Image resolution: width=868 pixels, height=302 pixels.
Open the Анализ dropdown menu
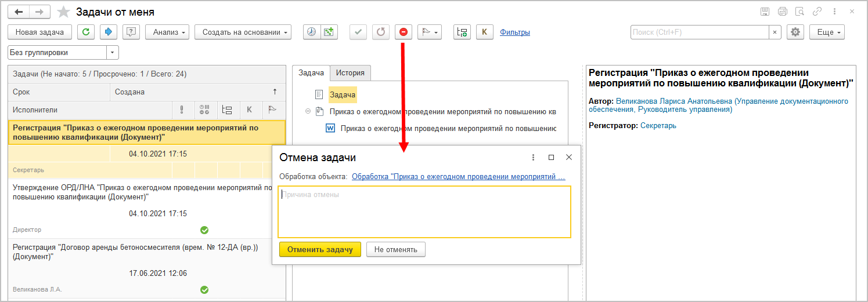coord(167,32)
